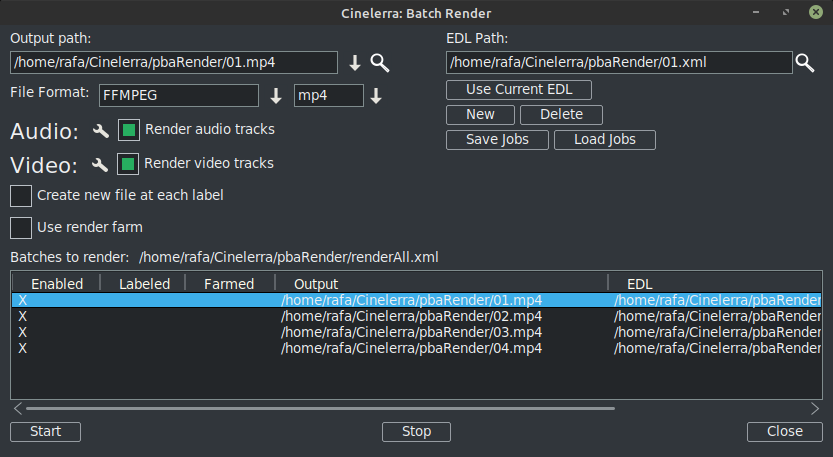
Task: Browse for EDL path with magnifier
Action: [x=805, y=63]
